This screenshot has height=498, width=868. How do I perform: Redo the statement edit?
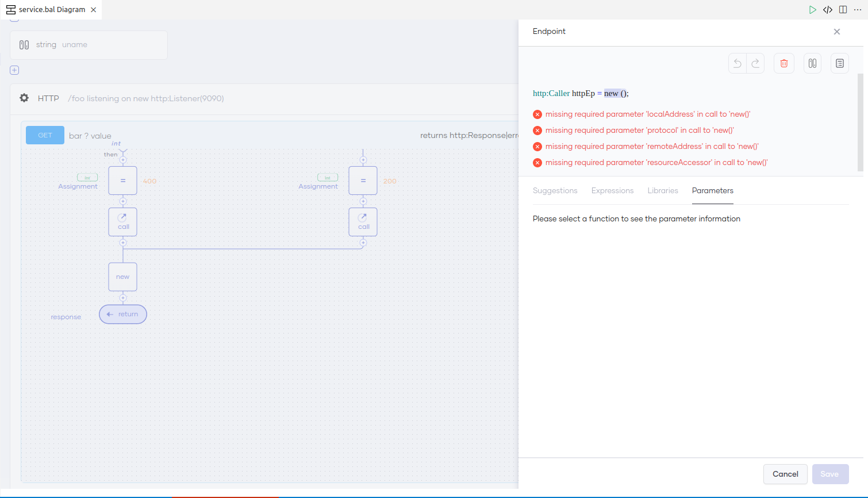click(755, 63)
